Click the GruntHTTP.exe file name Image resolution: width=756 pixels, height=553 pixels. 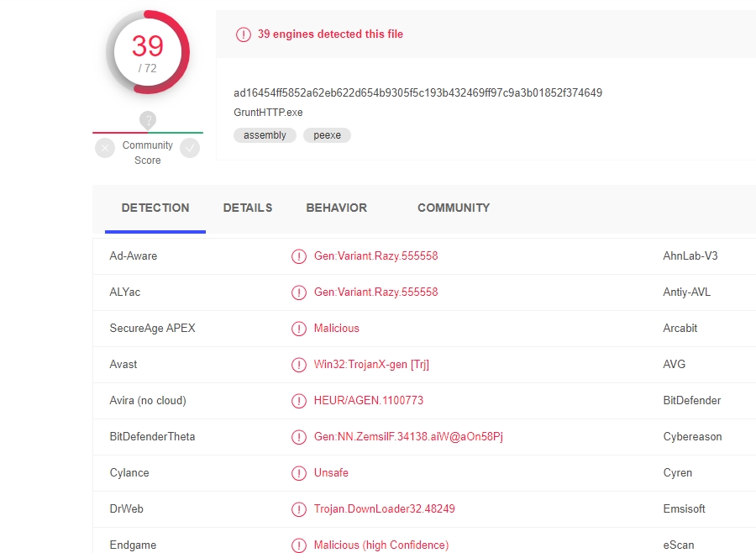(x=268, y=112)
